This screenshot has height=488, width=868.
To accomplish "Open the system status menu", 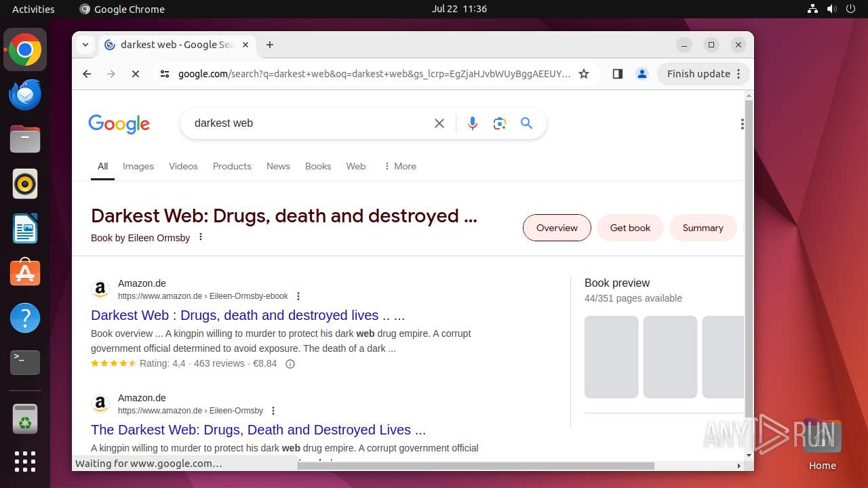I will point(832,9).
